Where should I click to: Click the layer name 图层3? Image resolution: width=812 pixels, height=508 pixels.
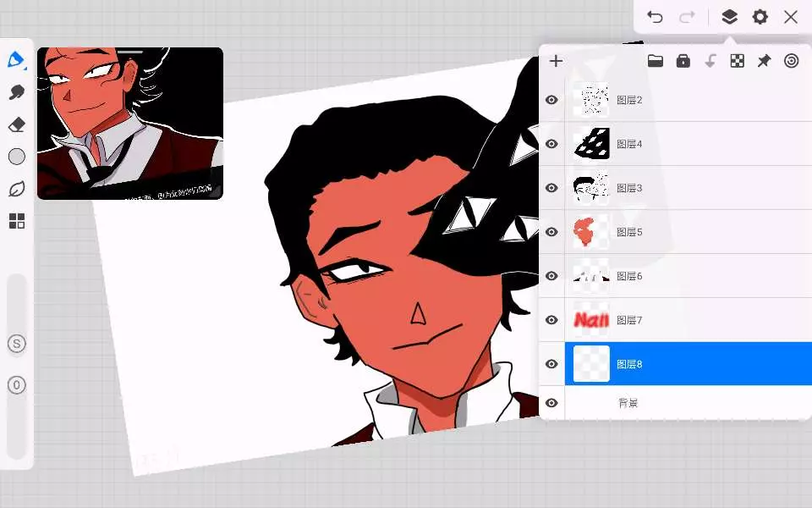pos(629,188)
